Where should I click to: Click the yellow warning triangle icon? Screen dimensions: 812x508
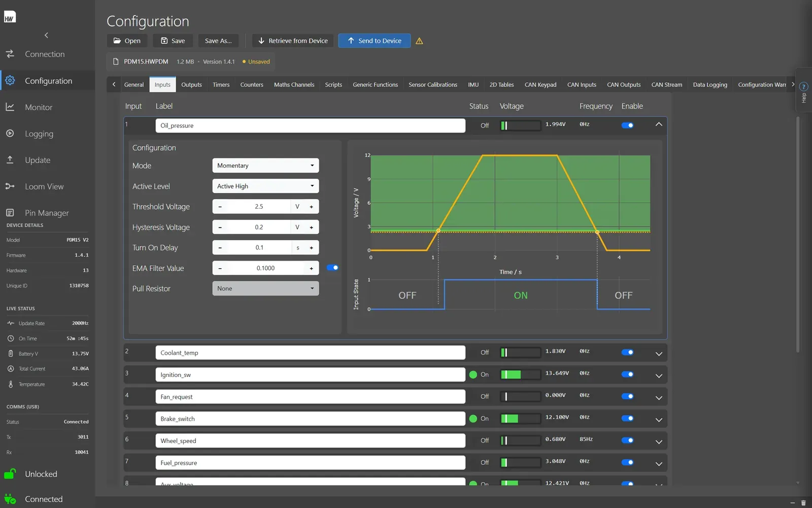pyautogui.click(x=419, y=41)
